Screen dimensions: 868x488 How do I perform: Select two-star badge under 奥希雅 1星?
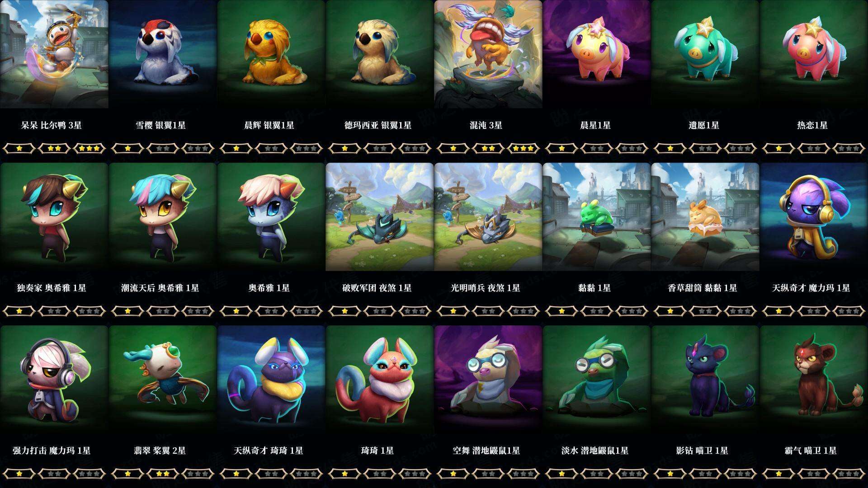(x=271, y=310)
